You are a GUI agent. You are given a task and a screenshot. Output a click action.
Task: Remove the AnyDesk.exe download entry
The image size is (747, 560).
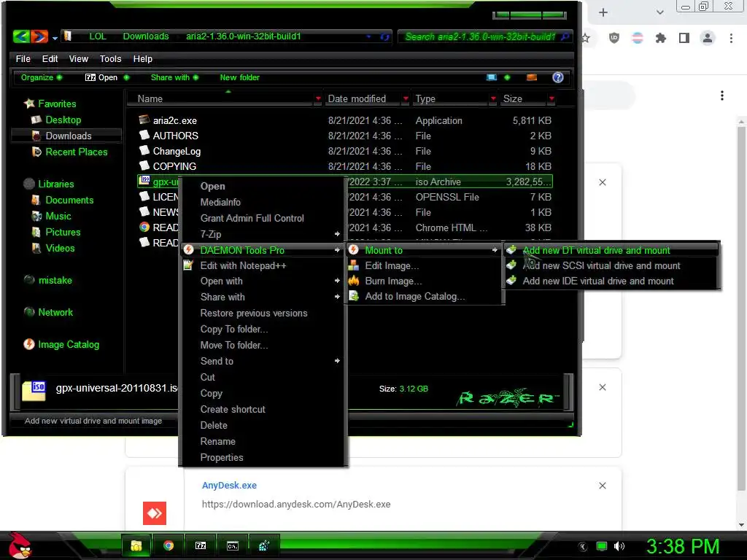[602, 485]
